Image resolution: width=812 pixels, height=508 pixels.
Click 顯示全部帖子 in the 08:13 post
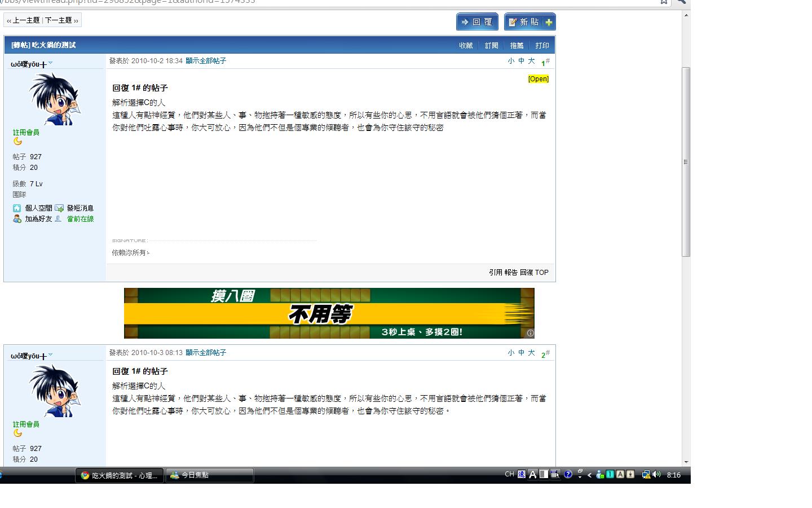(x=206, y=353)
